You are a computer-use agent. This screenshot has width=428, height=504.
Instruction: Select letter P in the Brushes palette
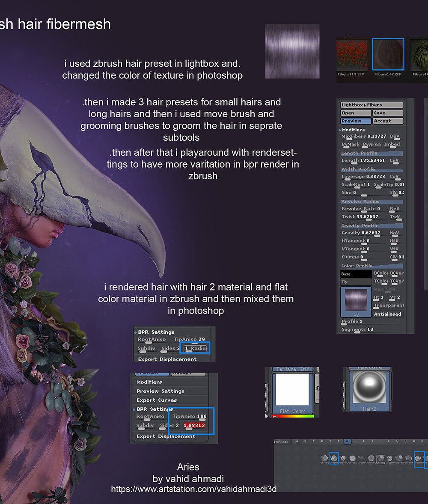click(x=422, y=442)
